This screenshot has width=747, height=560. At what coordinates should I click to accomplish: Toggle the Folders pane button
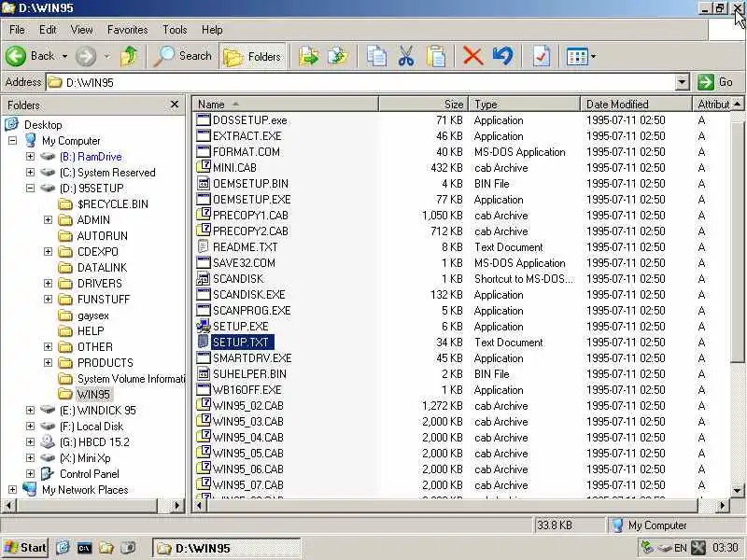pos(252,57)
